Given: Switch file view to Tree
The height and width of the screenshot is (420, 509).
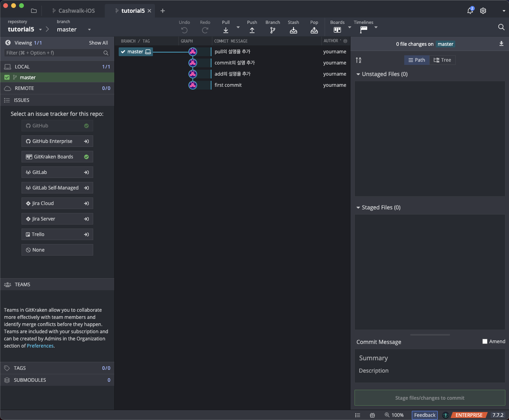Looking at the screenshot, I should 442,60.
